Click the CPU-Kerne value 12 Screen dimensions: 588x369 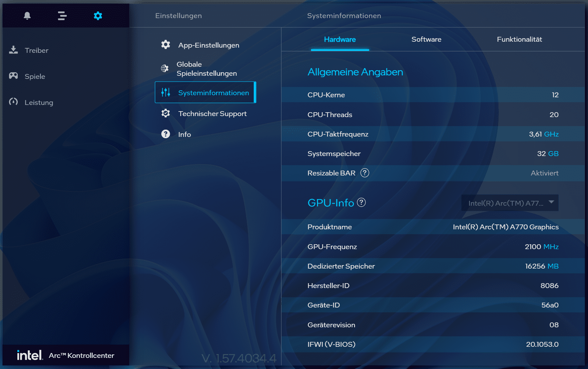555,95
